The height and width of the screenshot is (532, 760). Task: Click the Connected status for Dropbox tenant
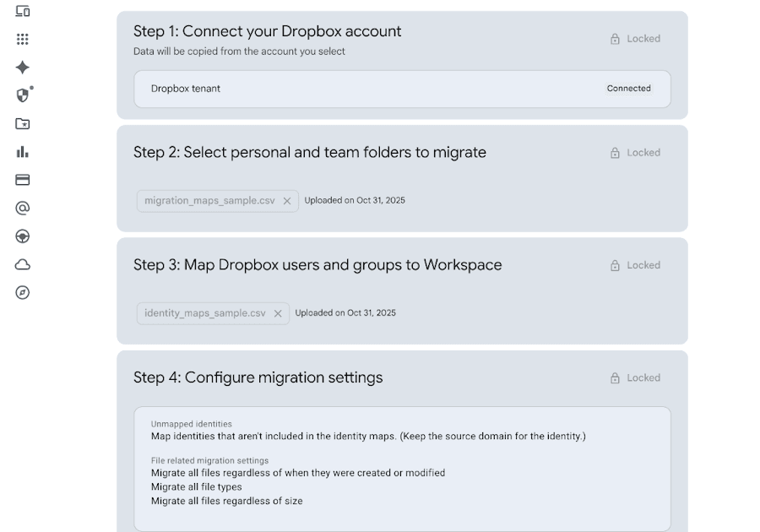(x=628, y=89)
